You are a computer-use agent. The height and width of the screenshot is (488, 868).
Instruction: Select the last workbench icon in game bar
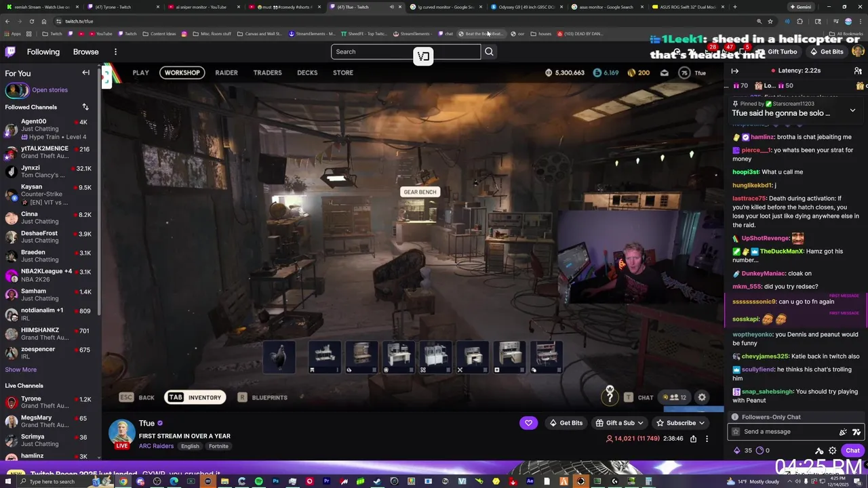(547, 357)
